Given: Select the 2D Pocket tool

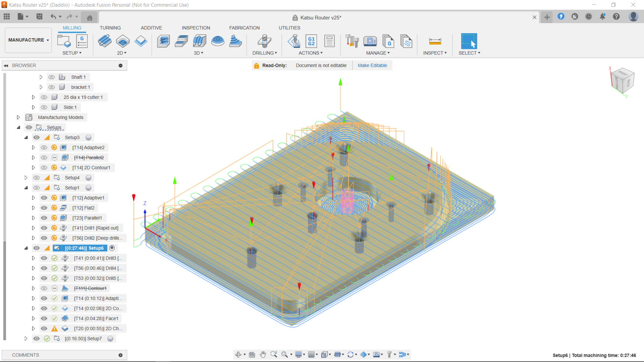Looking at the screenshot, I should pos(123,41).
